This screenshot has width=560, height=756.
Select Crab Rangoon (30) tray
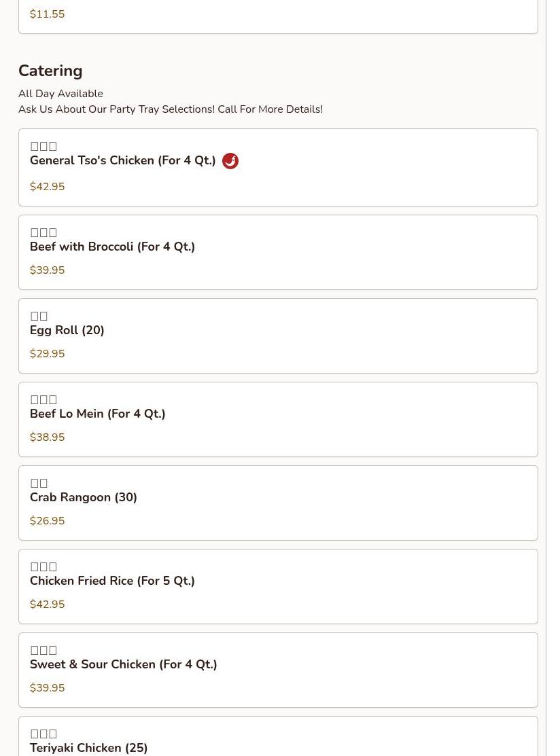tap(84, 498)
